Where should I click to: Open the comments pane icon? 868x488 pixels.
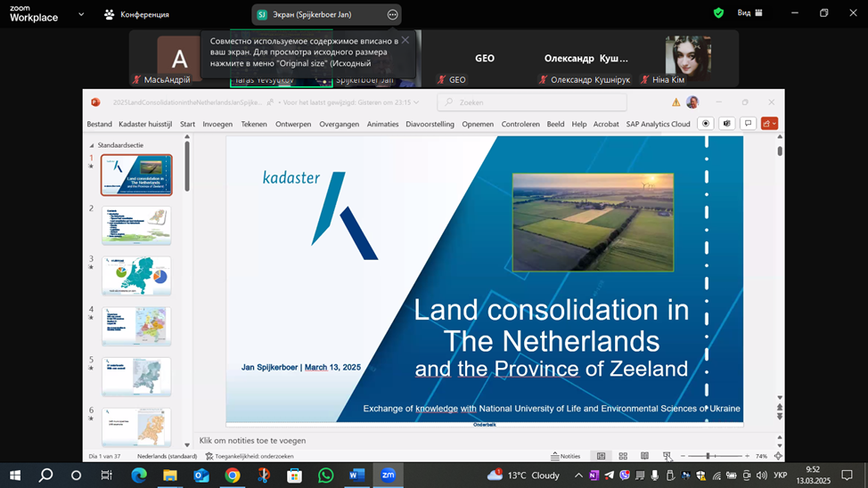click(x=748, y=124)
